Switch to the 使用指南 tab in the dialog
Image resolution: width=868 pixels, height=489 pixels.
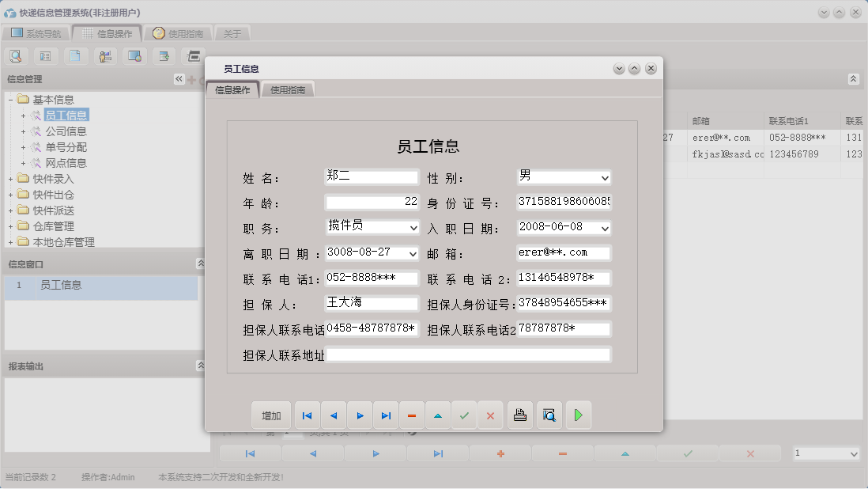click(288, 89)
